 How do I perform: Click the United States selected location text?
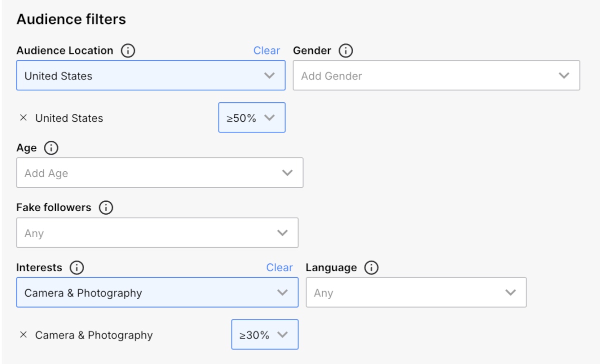(x=69, y=118)
